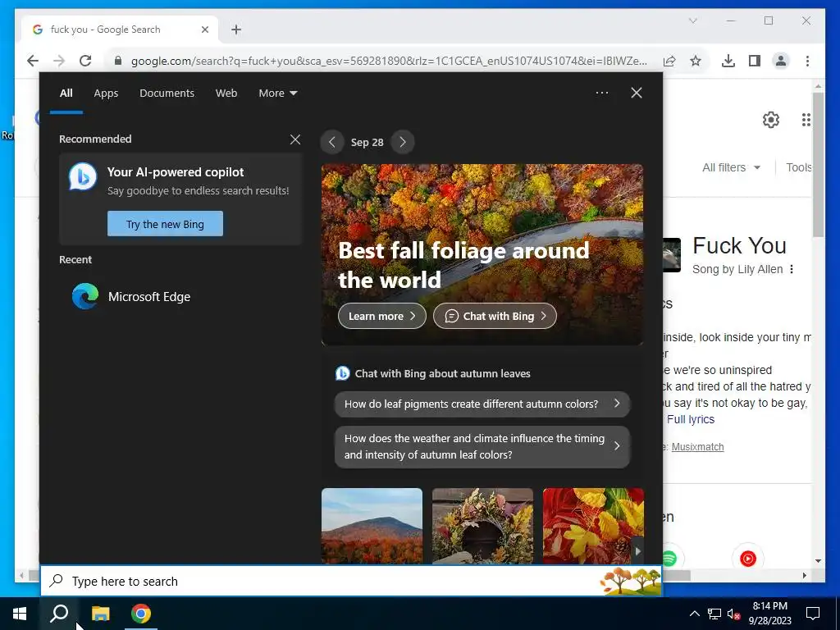This screenshot has height=630, width=840.
Task: Click horizontal scrollbar right arrow
Action: 805,576
